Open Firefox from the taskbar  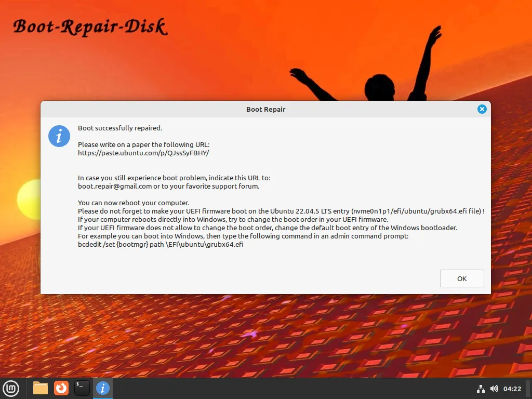click(x=61, y=388)
